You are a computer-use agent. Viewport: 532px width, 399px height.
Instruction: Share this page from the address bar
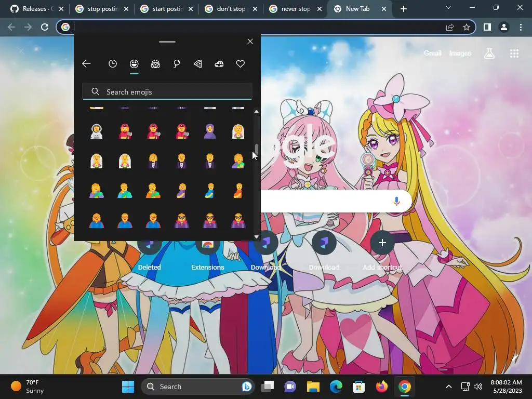450,27
